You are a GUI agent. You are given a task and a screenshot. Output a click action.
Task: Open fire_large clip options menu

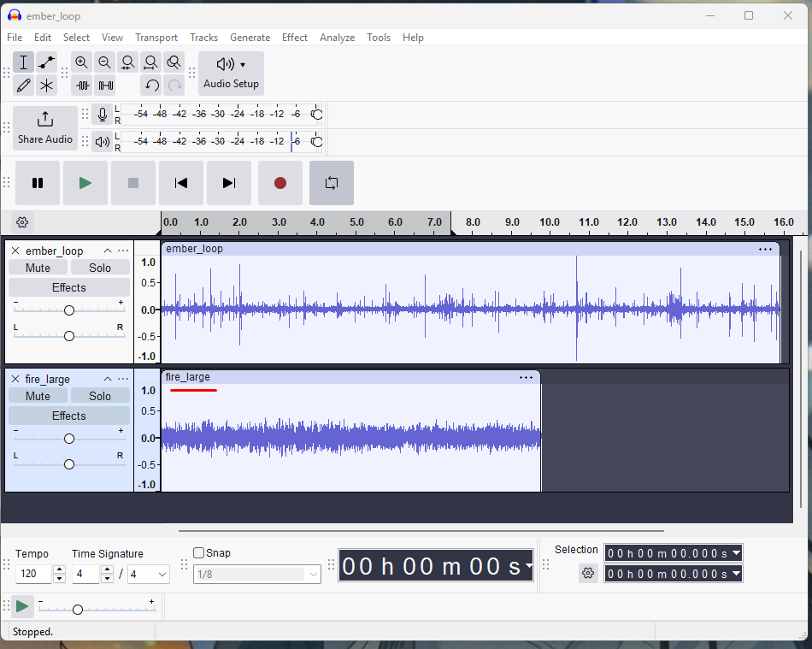tap(527, 378)
